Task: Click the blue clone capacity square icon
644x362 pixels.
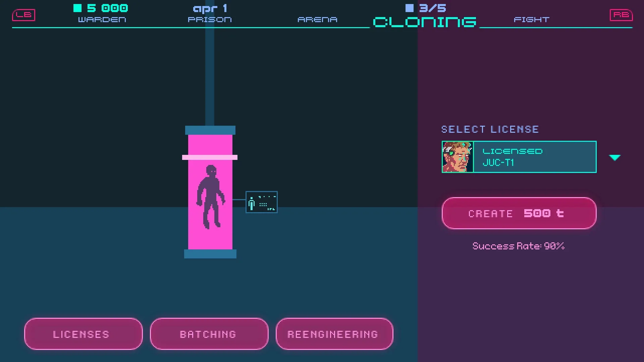Action: [409, 8]
